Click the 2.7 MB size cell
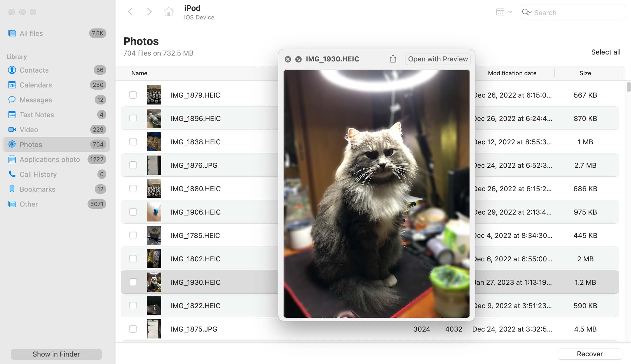 pos(585,165)
